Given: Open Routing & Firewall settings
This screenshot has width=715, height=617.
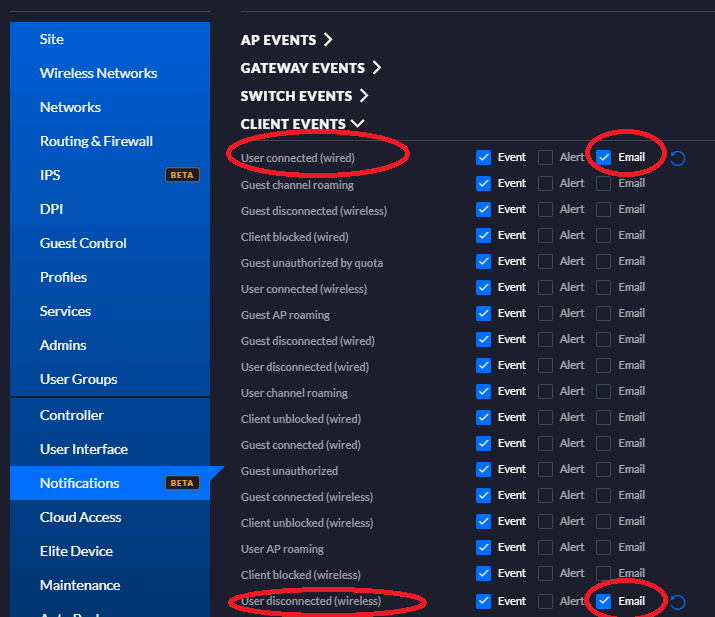Looking at the screenshot, I should pos(96,141).
